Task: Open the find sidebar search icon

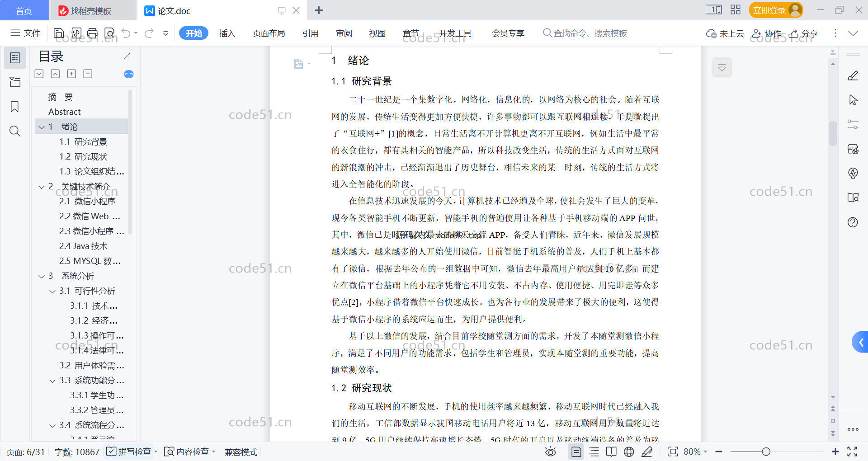Action: coord(15,131)
